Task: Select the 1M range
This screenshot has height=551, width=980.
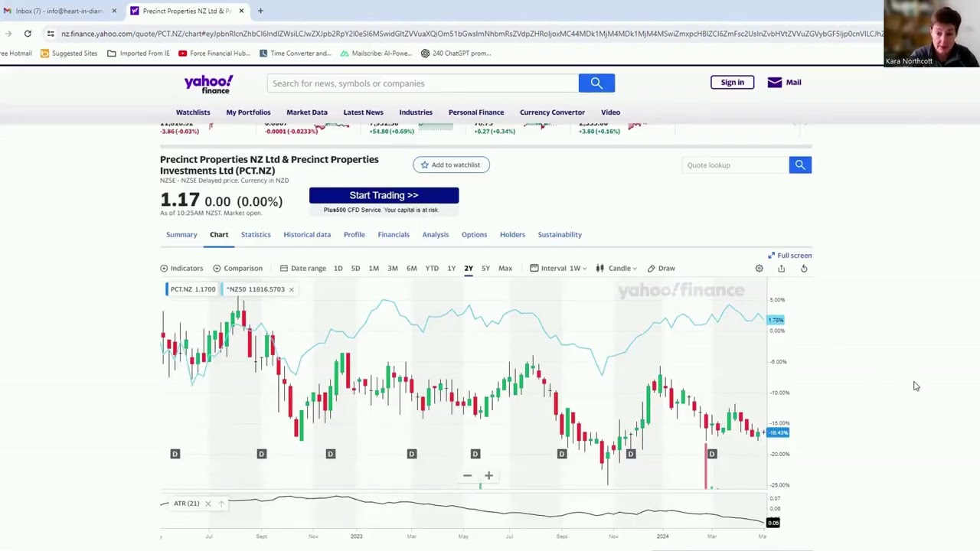Action: 374,269
